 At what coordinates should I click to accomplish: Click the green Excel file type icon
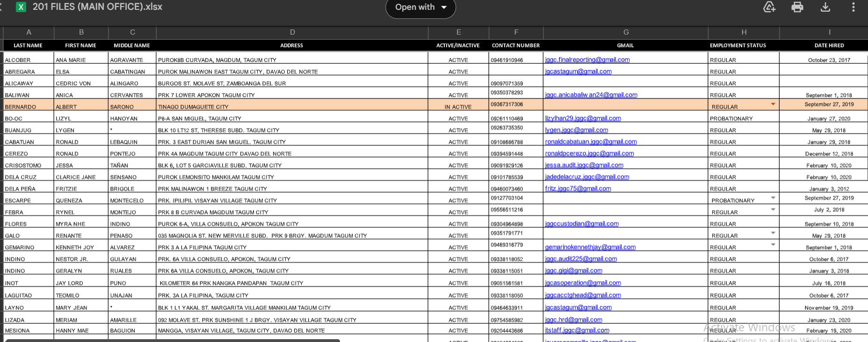21,7
